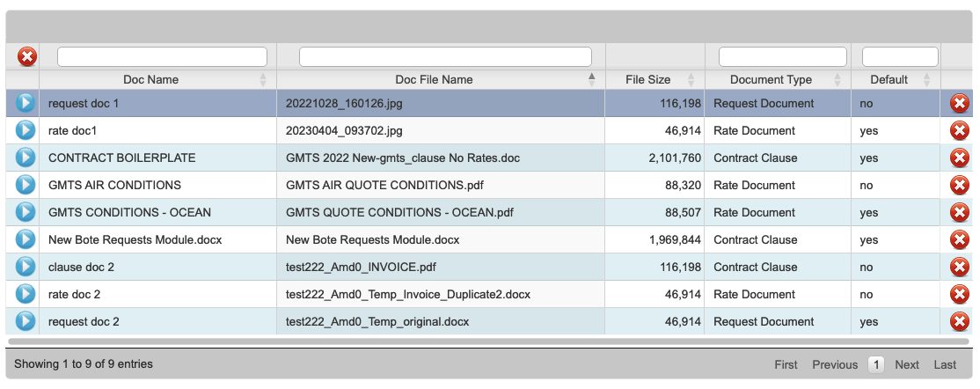The width and height of the screenshot is (980, 389).
Task: Sort by the Doc File Name header
Action: [434, 79]
